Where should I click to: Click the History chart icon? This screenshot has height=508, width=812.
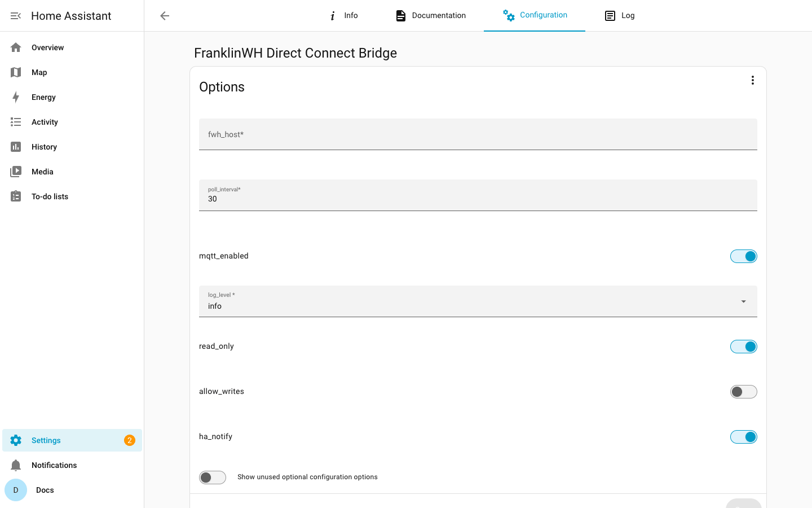[16, 147]
